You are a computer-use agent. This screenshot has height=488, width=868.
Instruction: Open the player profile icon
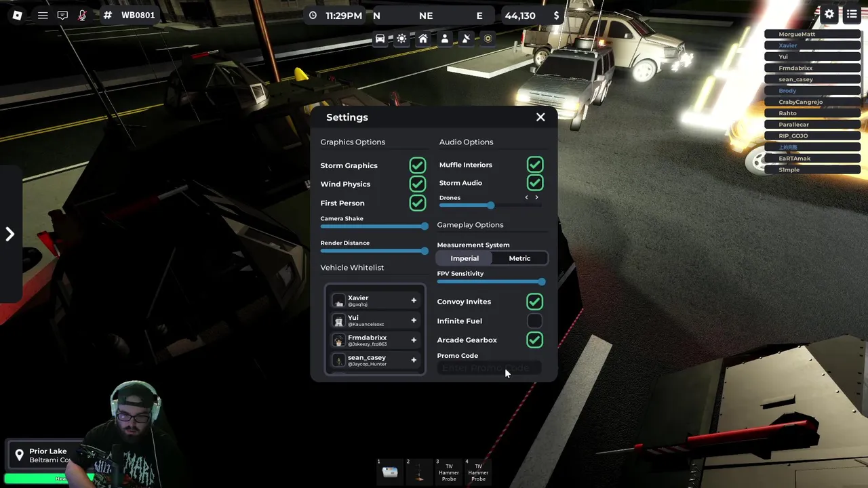coord(445,39)
